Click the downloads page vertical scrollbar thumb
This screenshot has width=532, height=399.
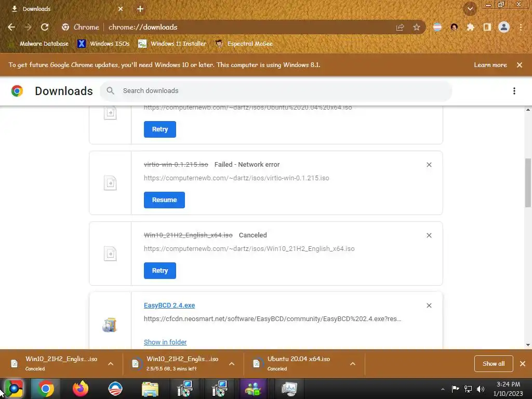pyautogui.click(x=528, y=182)
